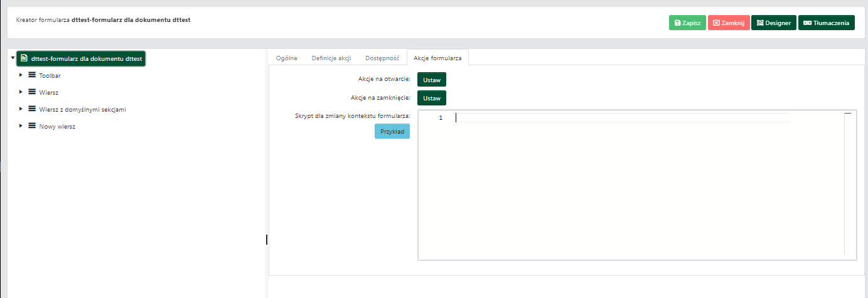Click the floppy disk icon on Zapisz

pos(678,23)
